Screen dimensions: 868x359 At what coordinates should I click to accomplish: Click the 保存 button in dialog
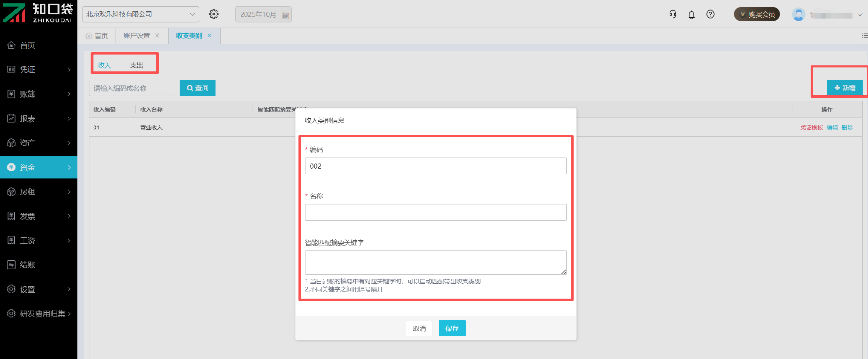452,328
